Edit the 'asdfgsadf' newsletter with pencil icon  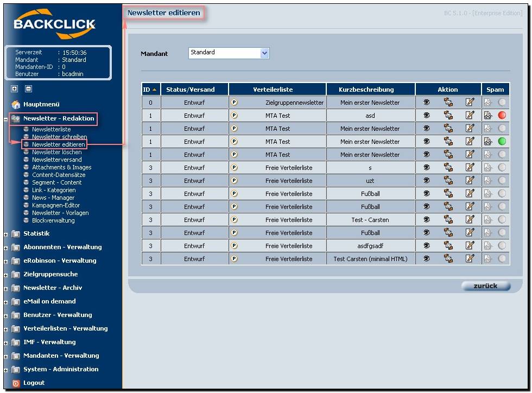coord(470,246)
